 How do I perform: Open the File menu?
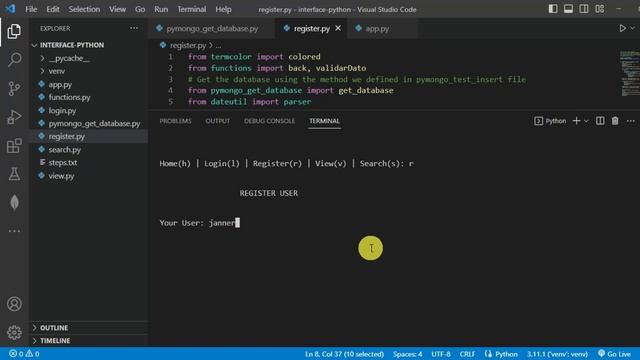click(31, 9)
